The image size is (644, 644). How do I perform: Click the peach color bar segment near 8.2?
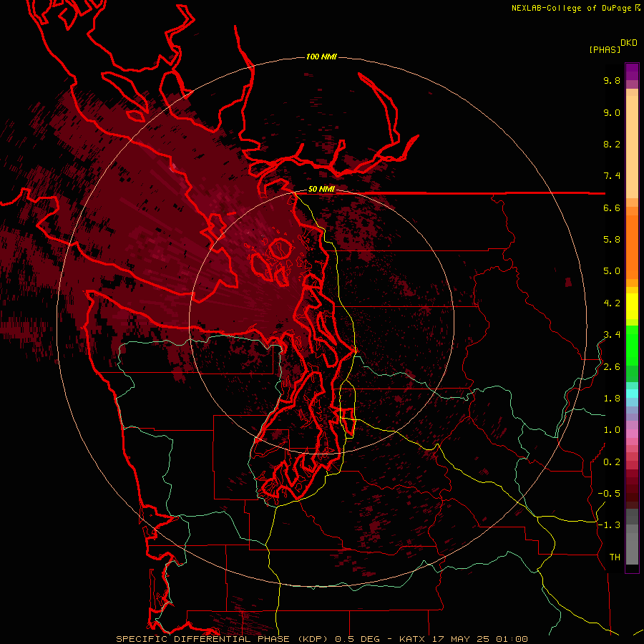pos(632,147)
